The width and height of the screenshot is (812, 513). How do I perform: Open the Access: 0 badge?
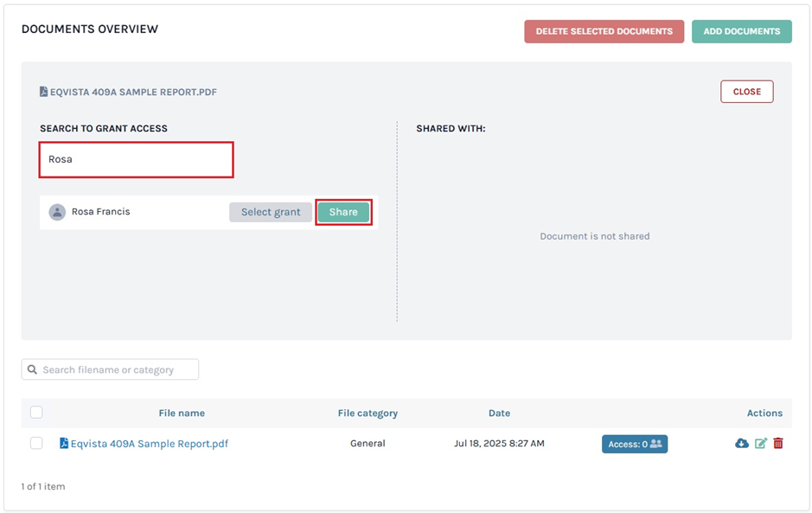tap(635, 444)
